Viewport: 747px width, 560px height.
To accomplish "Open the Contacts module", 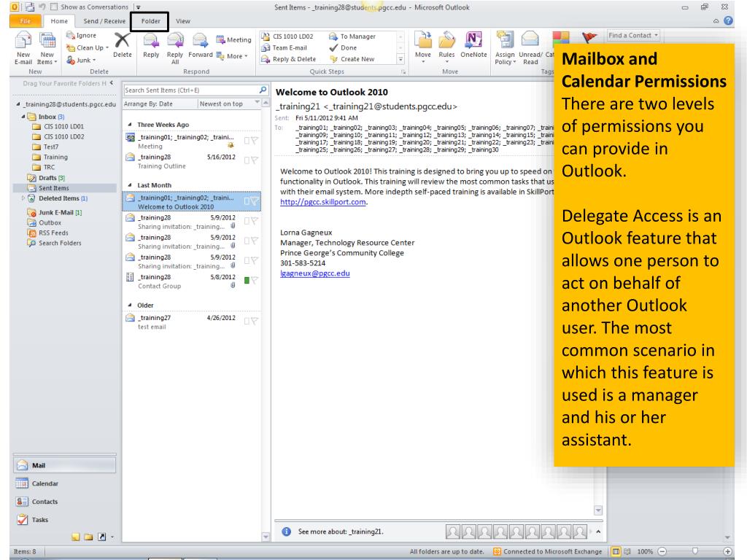I will click(x=65, y=502).
